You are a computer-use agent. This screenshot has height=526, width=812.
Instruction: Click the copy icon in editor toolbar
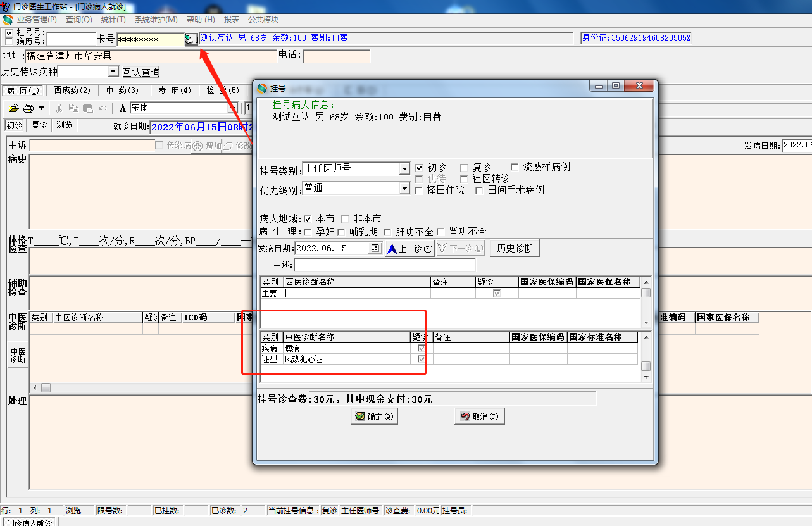click(x=73, y=108)
